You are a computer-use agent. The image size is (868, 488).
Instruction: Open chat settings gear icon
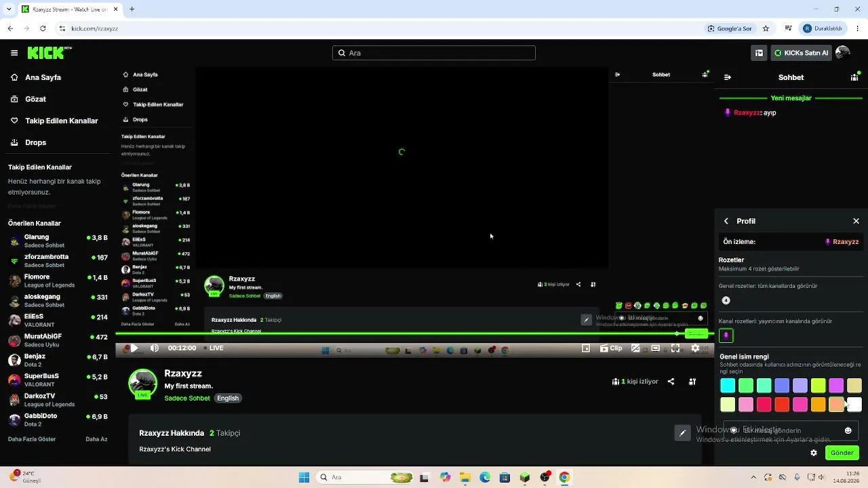pyautogui.click(x=814, y=453)
